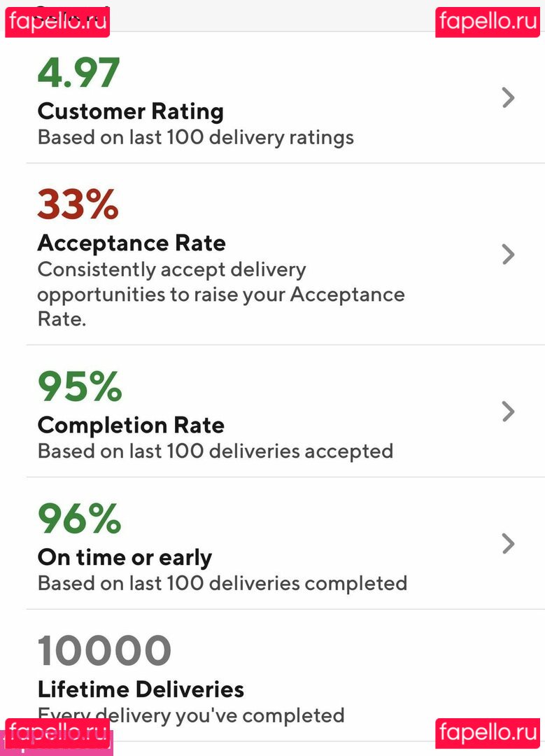Select the Lifetime Deliveries heading
This screenshot has width=545, height=756.
click(141, 689)
